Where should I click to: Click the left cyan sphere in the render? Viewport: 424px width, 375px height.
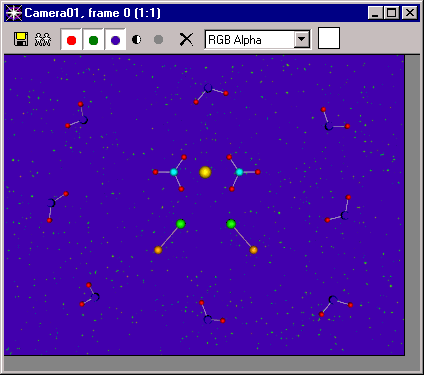[x=174, y=172]
